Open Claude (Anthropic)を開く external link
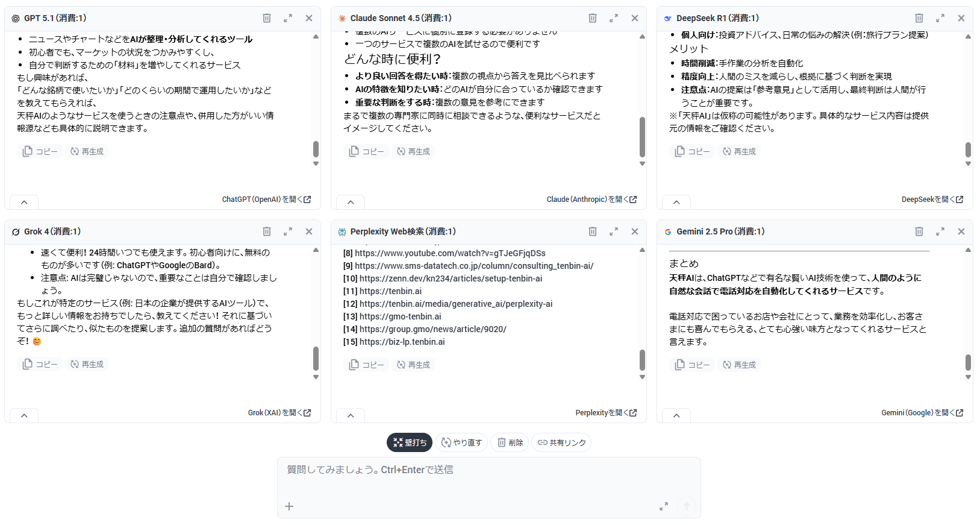 click(591, 200)
